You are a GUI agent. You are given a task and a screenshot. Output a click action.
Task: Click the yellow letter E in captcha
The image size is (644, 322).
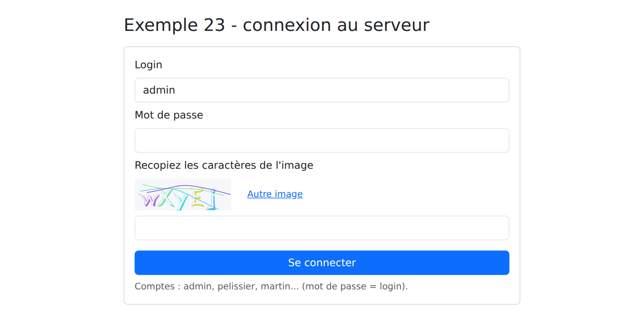pos(197,198)
